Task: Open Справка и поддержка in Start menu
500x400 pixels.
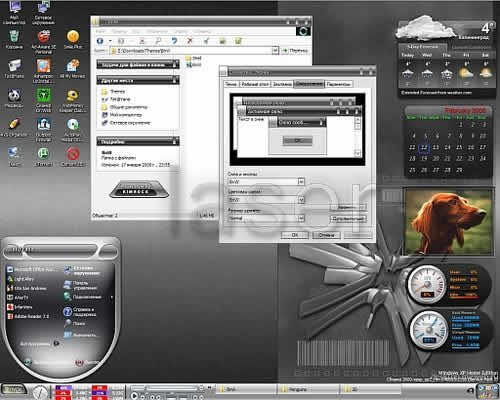Action: [80, 312]
